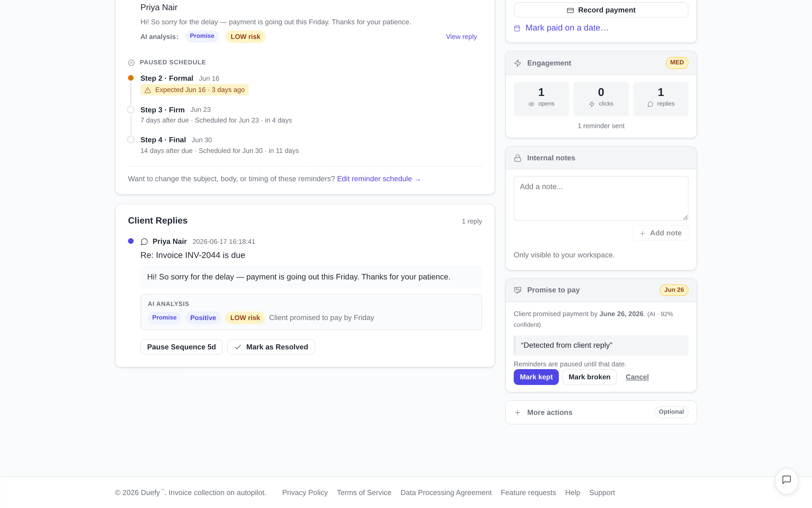Click the replies count card

coord(660,99)
